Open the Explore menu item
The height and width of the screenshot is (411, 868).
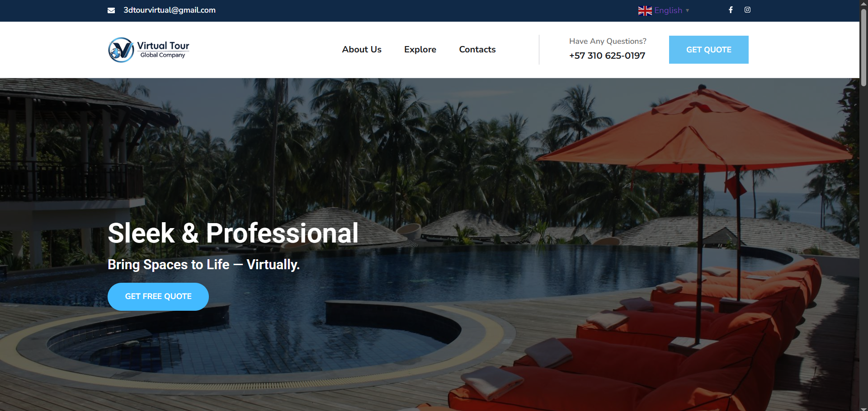(420, 50)
